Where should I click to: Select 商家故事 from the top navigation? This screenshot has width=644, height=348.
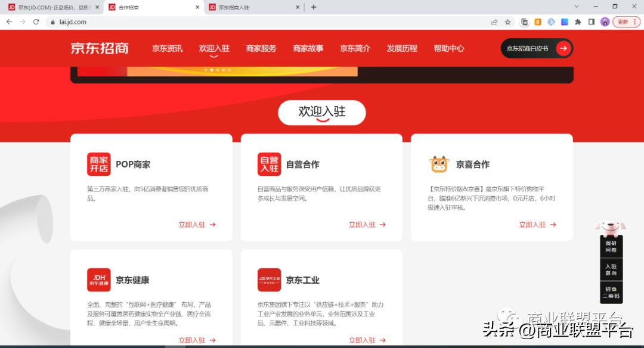(308, 48)
